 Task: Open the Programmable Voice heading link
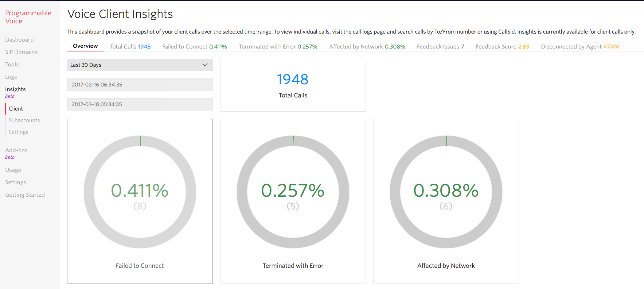click(x=28, y=17)
